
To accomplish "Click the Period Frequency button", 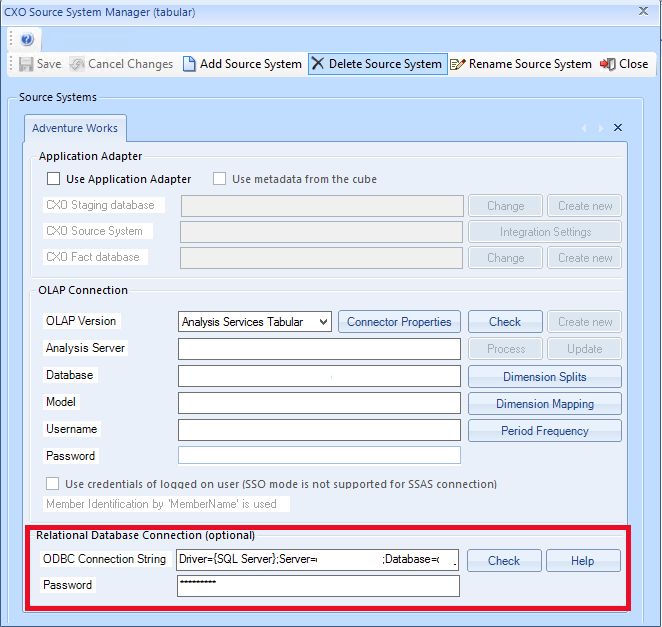I will coord(544,431).
